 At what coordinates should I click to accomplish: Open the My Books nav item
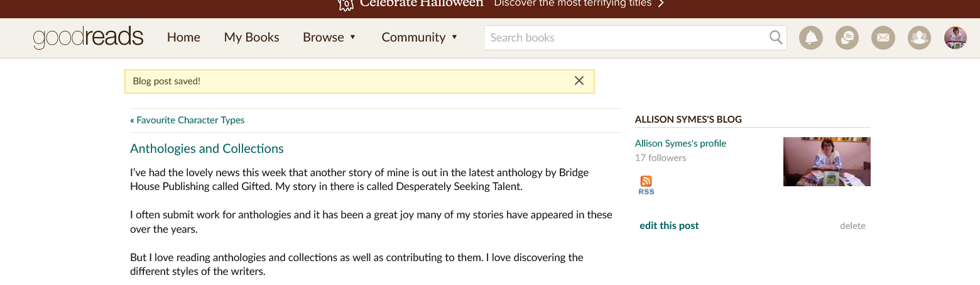pyautogui.click(x=251, y=38)
